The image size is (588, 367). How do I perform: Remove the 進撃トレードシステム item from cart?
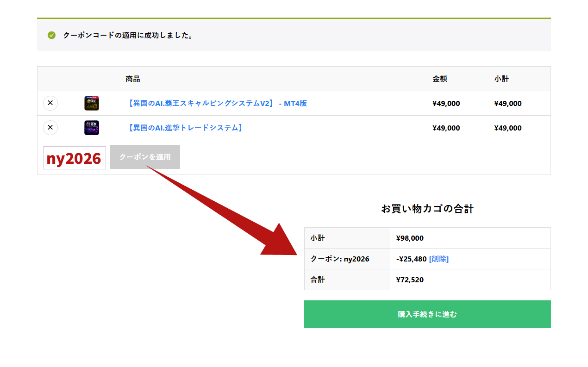pos(50,128)
